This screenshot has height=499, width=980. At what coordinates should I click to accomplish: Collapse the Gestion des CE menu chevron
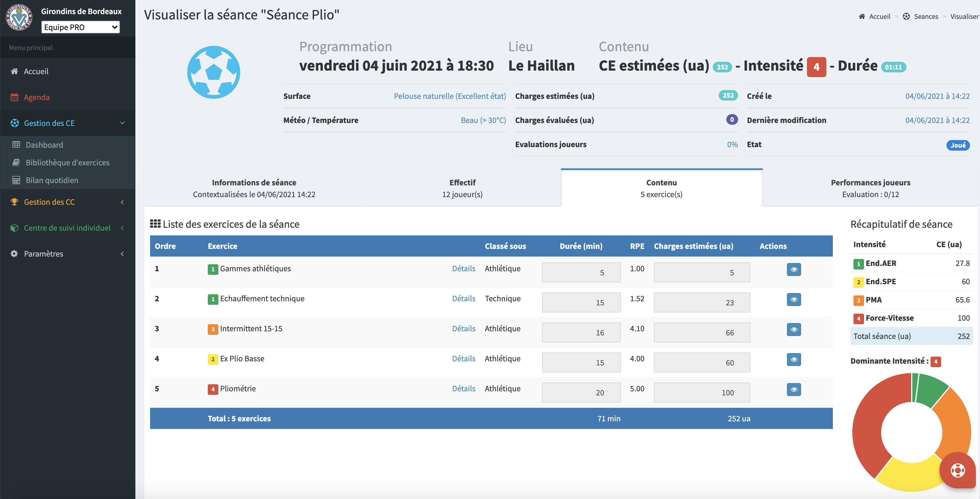coord(122,123)
